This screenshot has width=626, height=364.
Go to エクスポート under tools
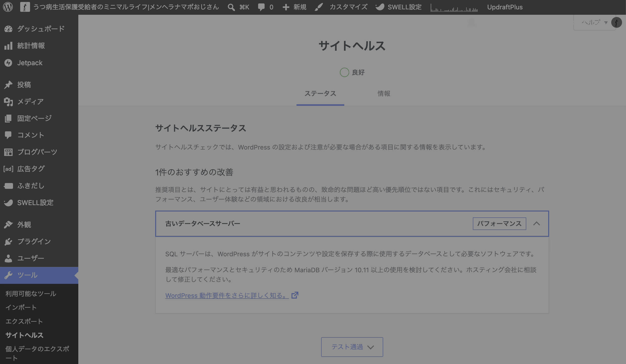pos(24,321)
